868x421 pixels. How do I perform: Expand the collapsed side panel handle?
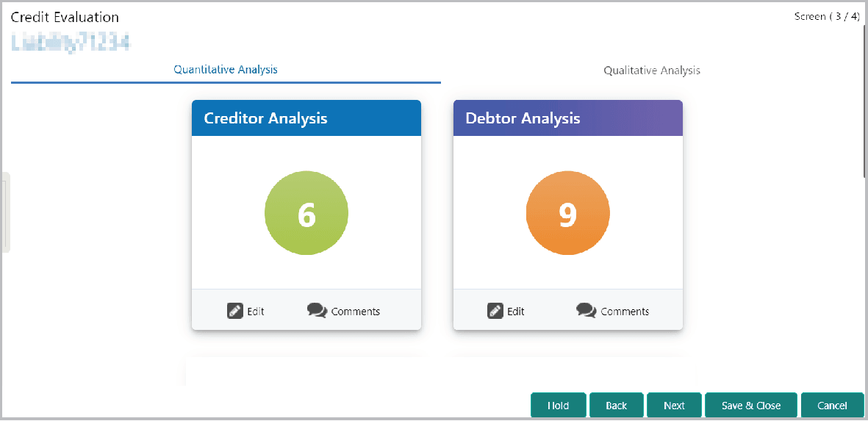point(6,212)
